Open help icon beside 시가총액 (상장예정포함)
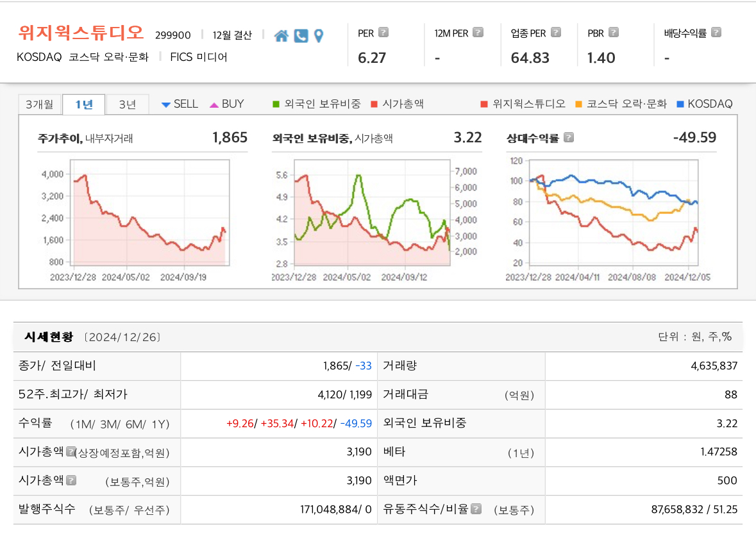The image size is (756, 536). [71, 451]
